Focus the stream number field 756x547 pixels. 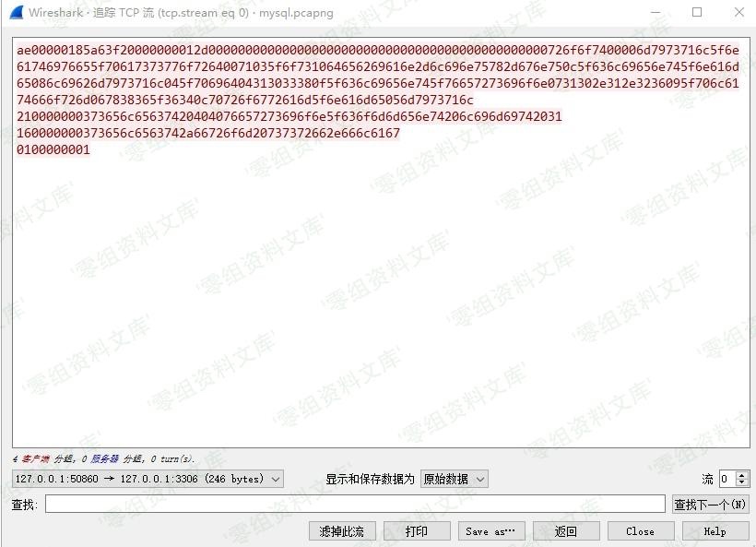[728, 479]
